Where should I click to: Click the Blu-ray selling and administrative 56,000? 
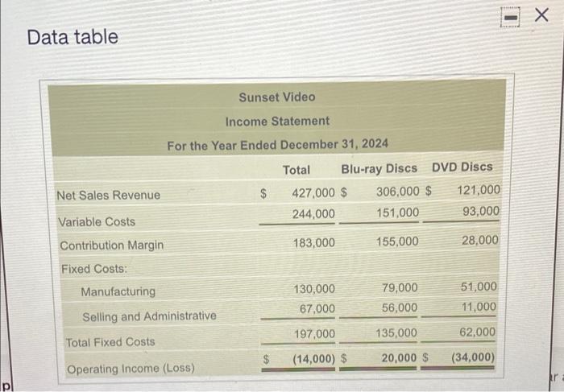400,307
